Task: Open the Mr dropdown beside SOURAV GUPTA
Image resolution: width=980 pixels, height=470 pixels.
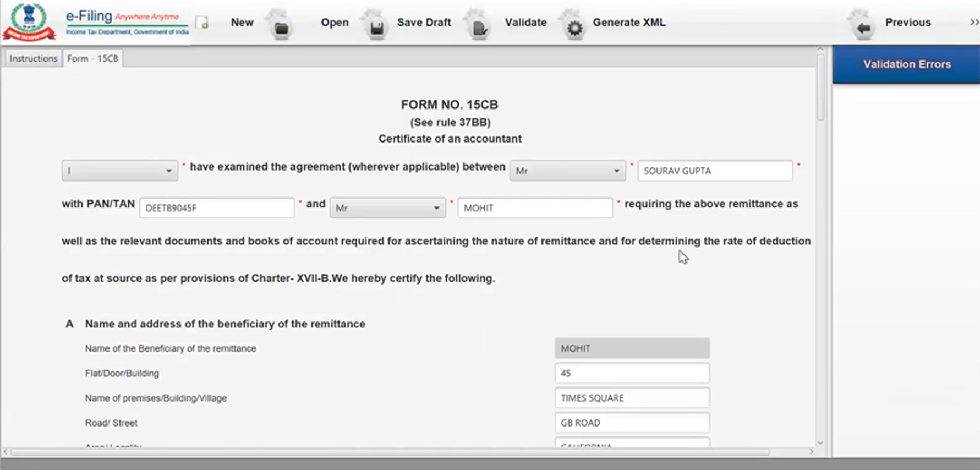Action: tap(567, 171)
